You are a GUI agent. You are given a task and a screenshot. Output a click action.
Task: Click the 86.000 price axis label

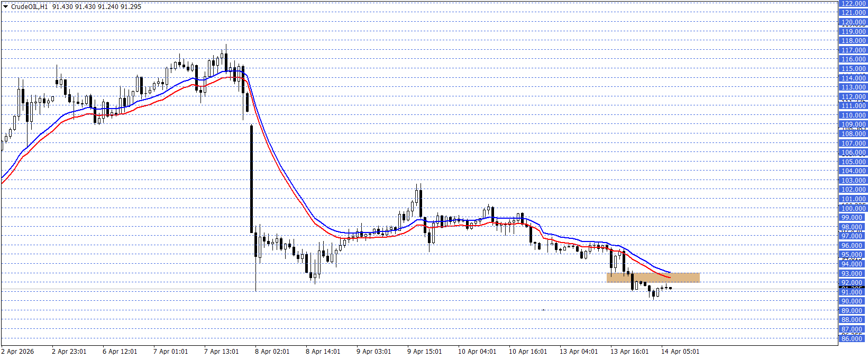853,338
